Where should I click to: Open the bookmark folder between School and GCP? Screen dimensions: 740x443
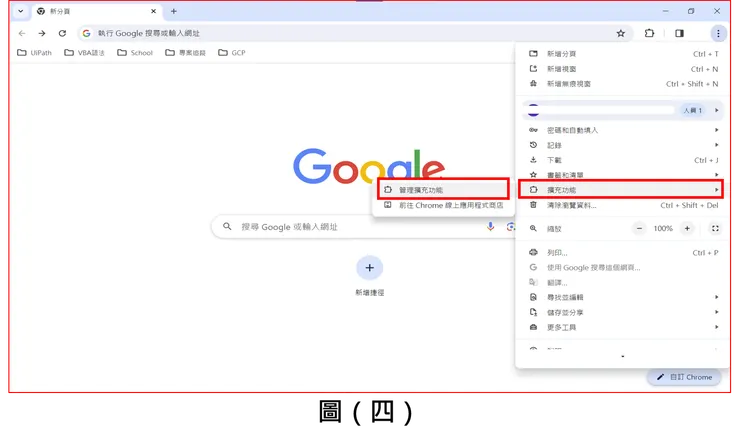[x=185, y=53]
